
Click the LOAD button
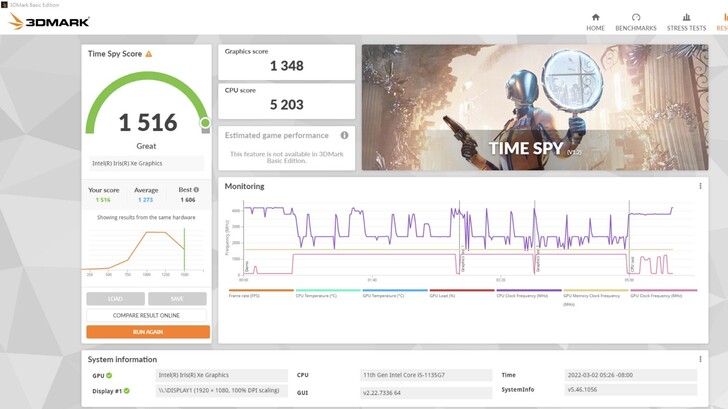[115, 299]
